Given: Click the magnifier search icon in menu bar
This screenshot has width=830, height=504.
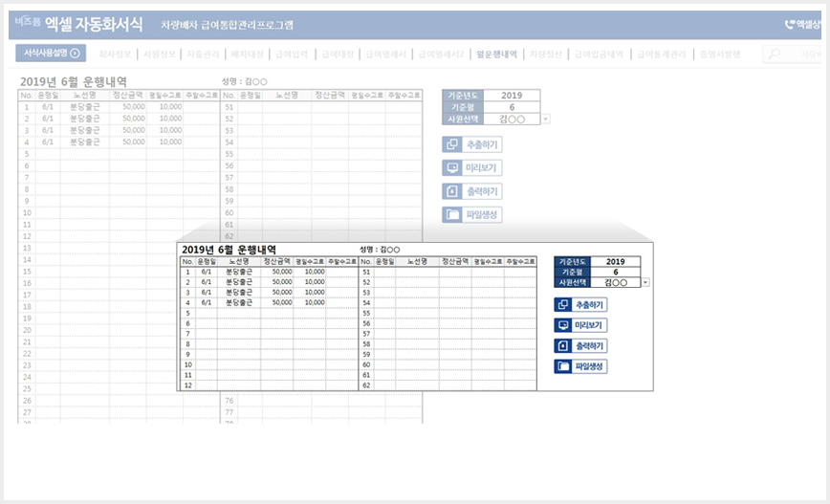Looking at the screenshot, I should 775,54.
